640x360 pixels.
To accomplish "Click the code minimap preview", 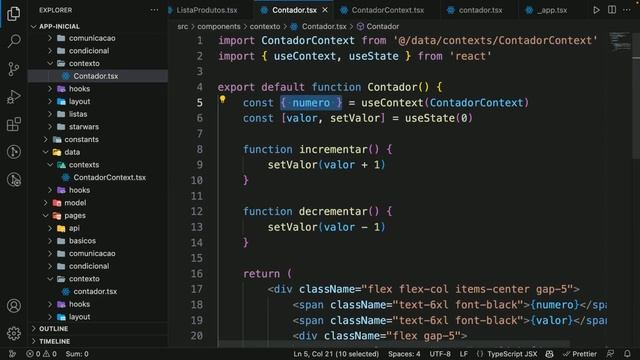I will [620, 42].
